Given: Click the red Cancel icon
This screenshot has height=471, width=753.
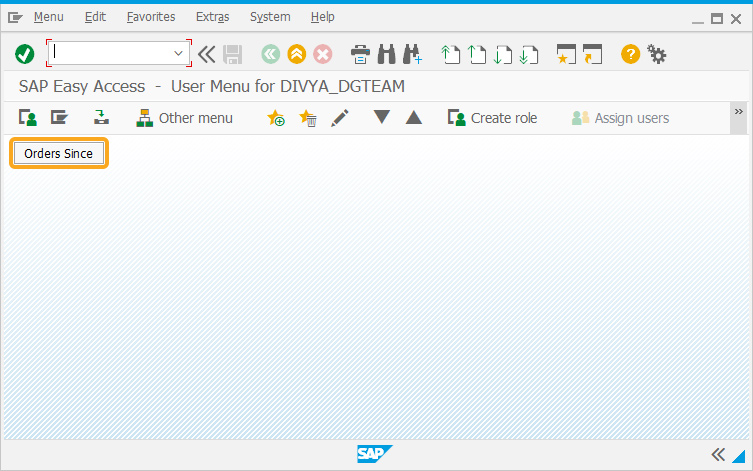Looking at the screenshot, I should coord(323,54).
